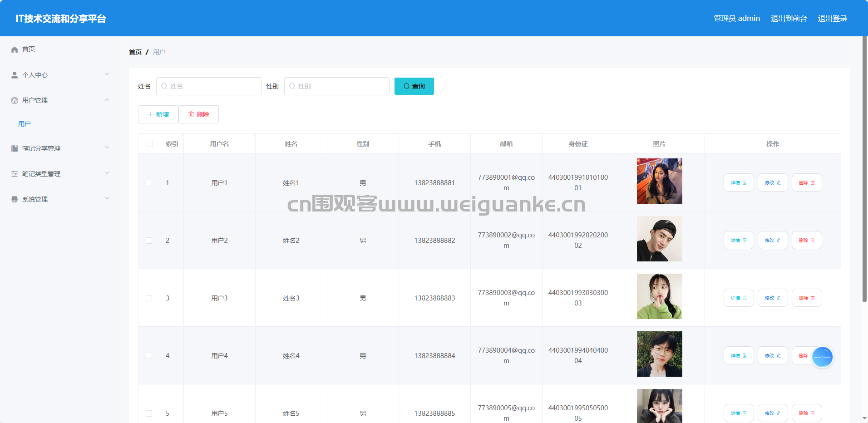Toggle the select-all checkbox in the table header
Image resolution: width=868 pixels, height=423 pixels.
point(150,144)
